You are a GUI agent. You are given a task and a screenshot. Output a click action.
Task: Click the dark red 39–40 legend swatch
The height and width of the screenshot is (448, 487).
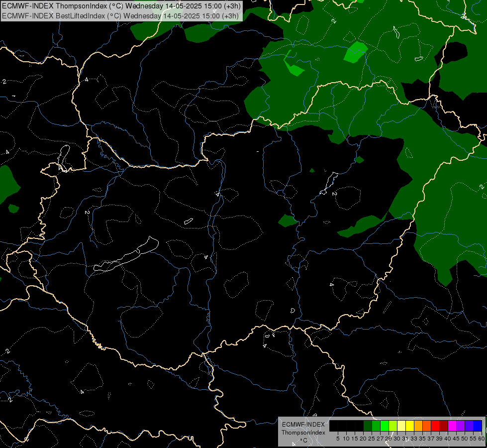(x=444, y=426)
